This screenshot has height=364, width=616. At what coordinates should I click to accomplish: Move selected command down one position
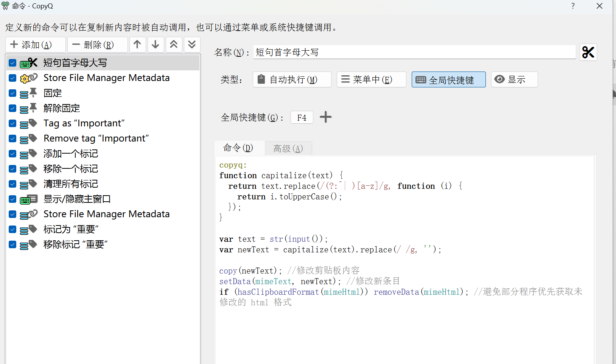point(156,45)
